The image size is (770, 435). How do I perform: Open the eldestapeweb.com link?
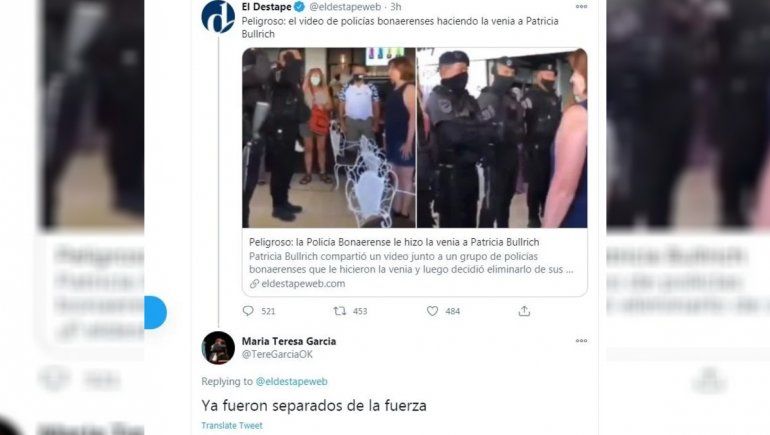pos(303,283)
